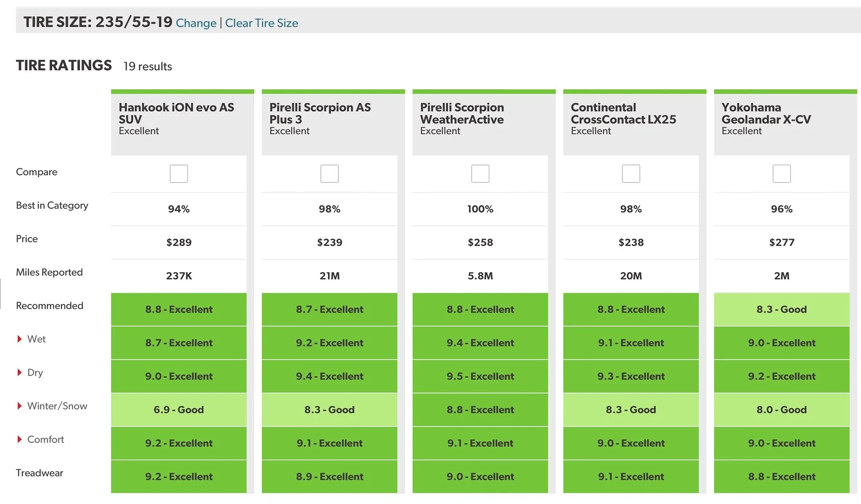Image resolution: width=861 pixels, height=504 pixels.
Task: Click the 9.5 - Excellent Dry rating
Action: [x=480, y=376]
